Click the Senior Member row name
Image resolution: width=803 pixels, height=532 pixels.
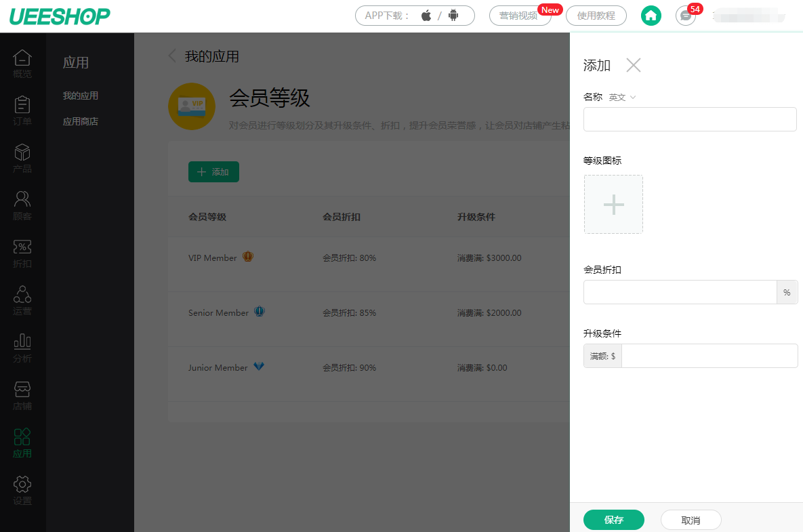click(218, 313)
